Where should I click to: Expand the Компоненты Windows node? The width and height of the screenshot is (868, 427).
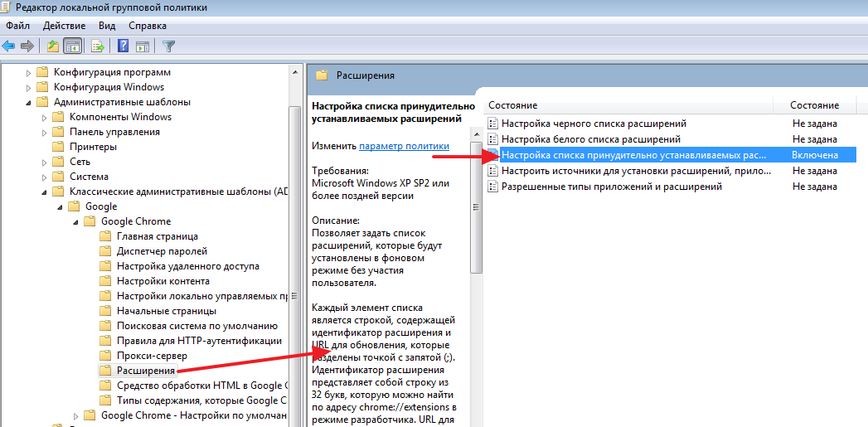(45, 118)
